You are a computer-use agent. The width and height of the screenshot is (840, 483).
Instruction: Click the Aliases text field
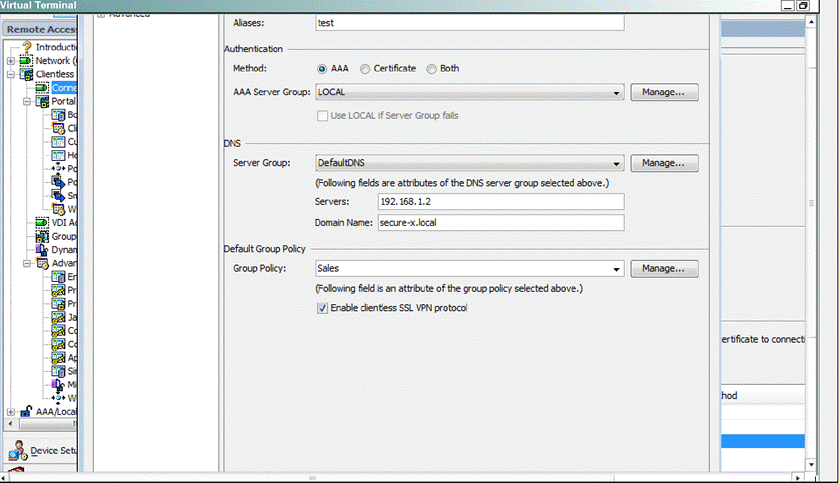[x=468, y=21]
